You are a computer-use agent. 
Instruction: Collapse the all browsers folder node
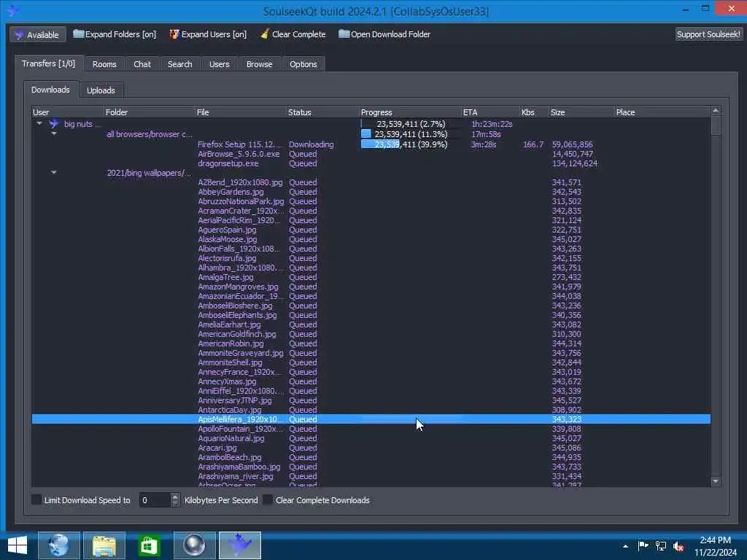coord(54,134)
